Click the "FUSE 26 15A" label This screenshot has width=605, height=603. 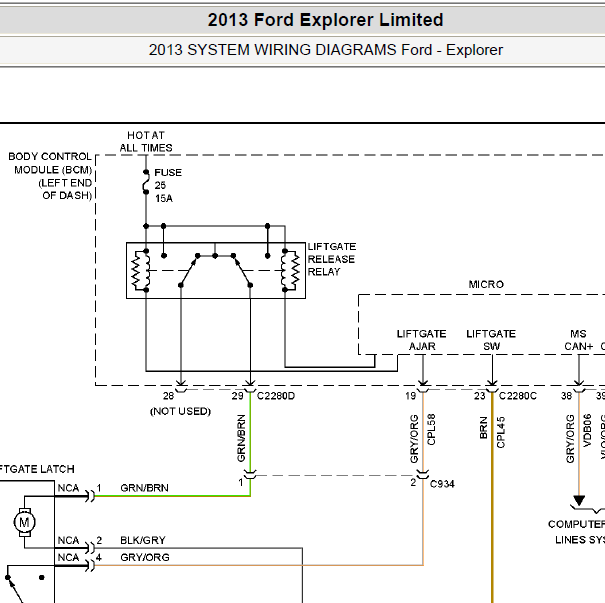tap(168, 185)
